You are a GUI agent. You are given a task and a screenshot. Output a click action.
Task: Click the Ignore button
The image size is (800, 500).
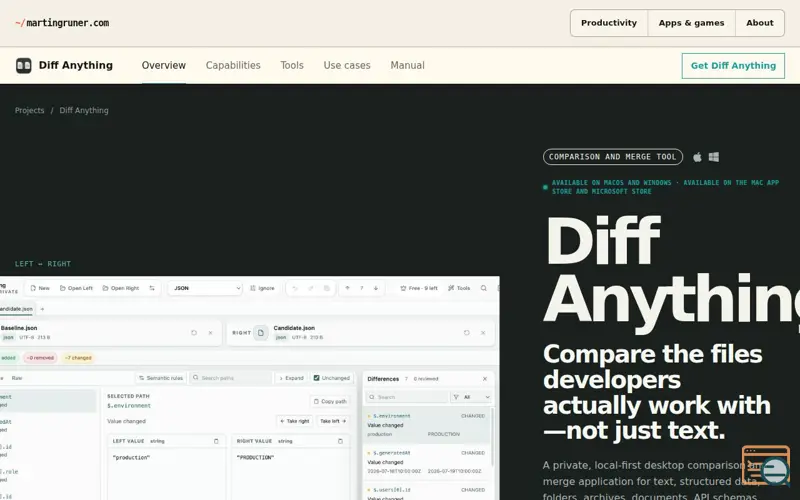coord(262,288)
